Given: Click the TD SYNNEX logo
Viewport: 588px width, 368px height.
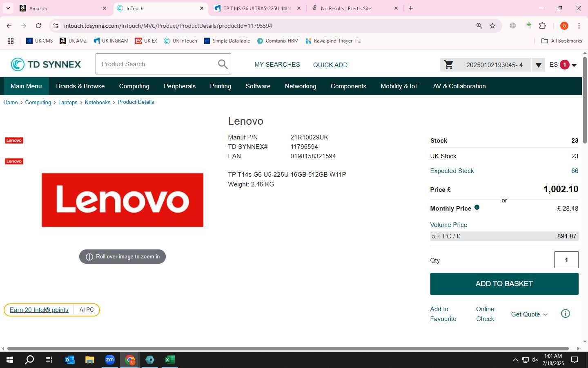Looking at the screenshot, I should [x=46, y=64].
